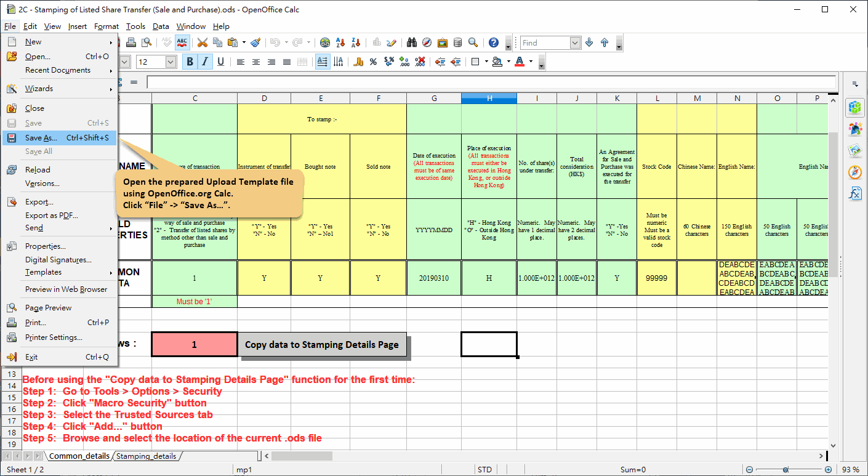The height and width of the screenshot is (476, 868).
Task: Center text horizontally
Action: click(x=256, y=62)
